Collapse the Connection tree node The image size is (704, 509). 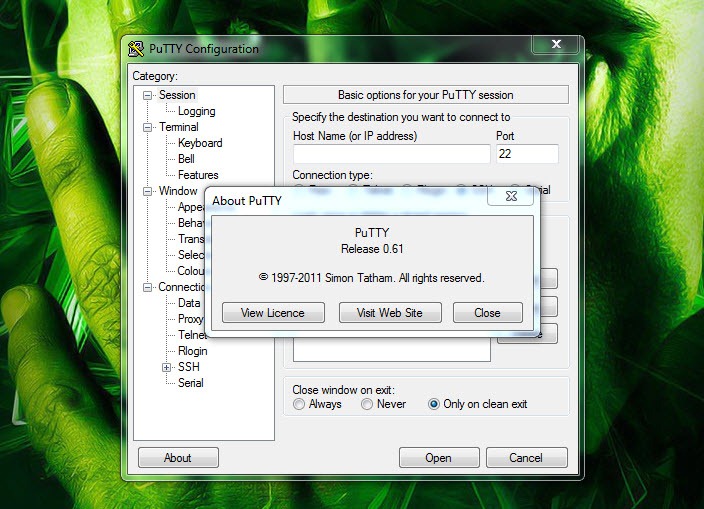147,287
